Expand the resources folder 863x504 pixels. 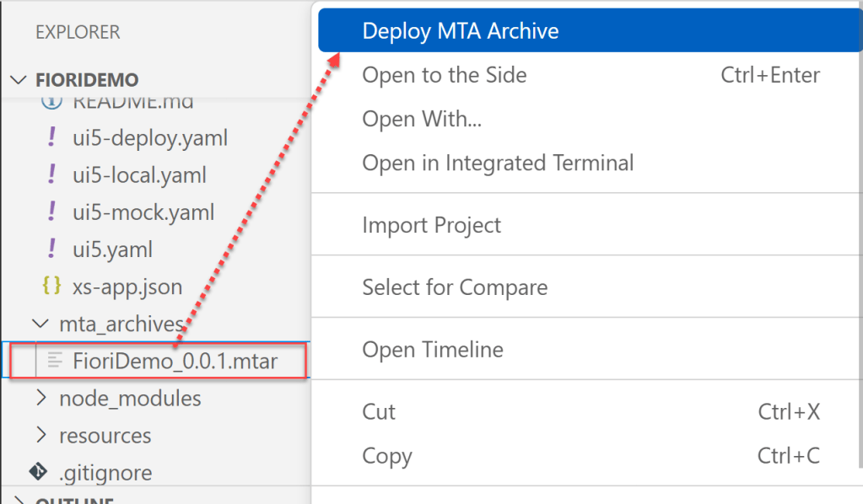click(x=40, y=435)
